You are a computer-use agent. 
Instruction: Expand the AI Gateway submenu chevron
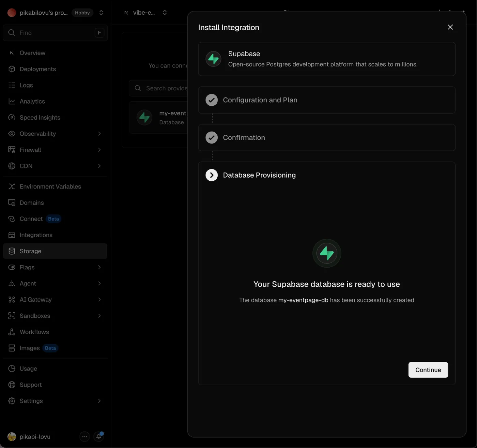(99, 299)
